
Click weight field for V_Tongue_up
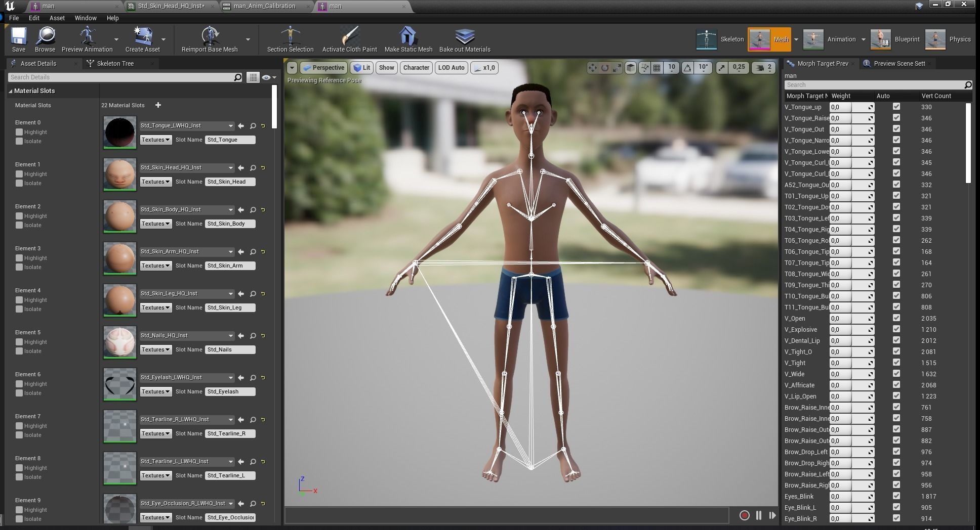(851, 107)
